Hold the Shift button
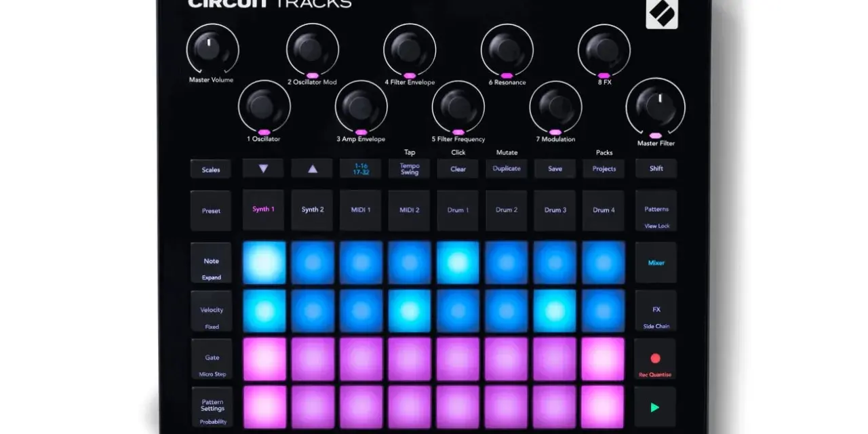The width and height of the screenshot is (868, 434). pyautogui.click(x=656, y=169)
